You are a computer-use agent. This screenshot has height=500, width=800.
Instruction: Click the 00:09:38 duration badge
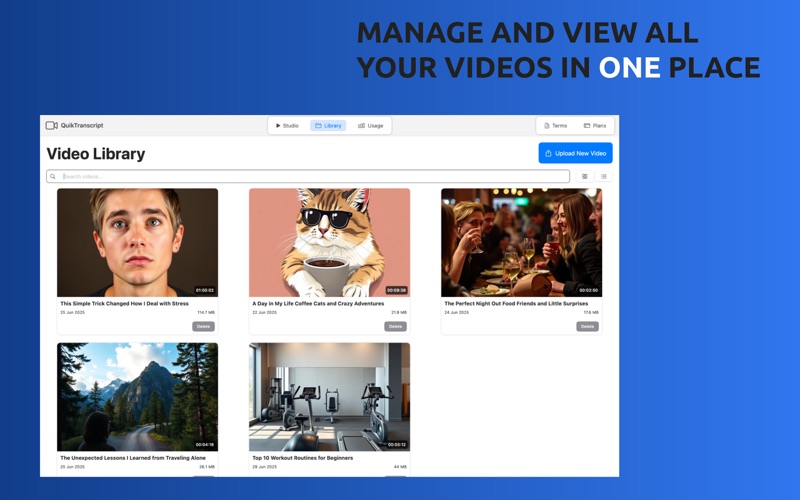coord(396,290)
